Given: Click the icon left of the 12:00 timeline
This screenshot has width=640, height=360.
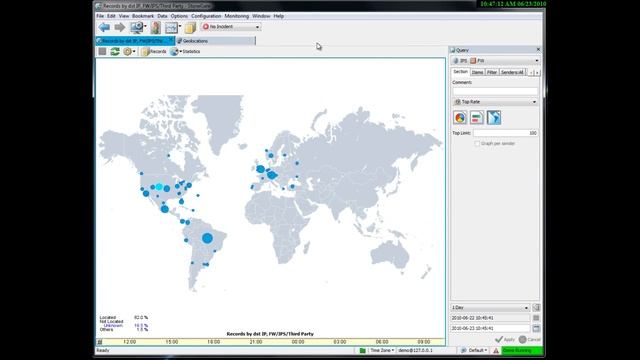Looking at the screenshot, I should point(100,342).
